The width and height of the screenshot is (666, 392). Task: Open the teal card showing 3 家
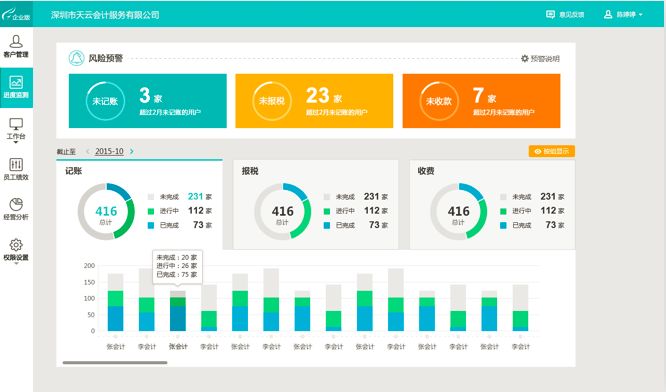click(x=148, y=101)
